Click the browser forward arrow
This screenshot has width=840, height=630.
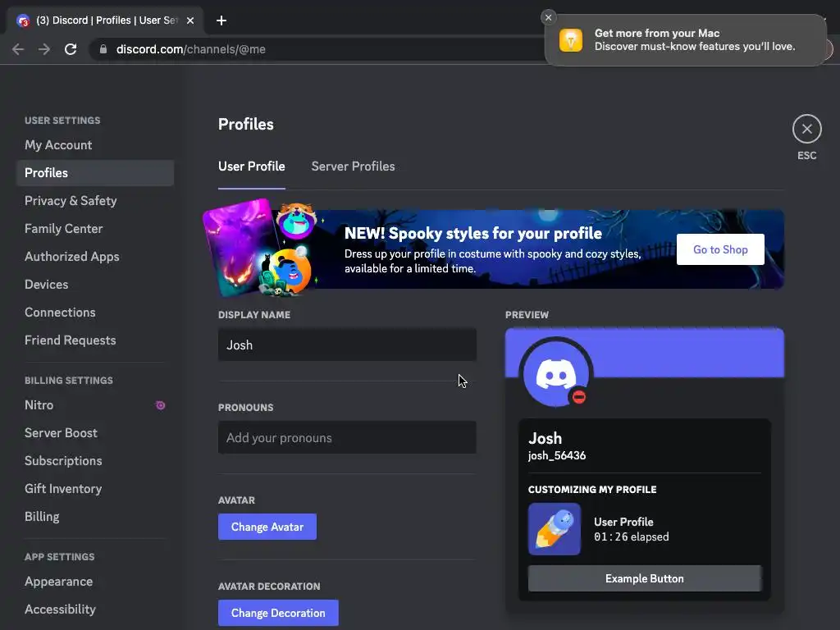(44, 49)
